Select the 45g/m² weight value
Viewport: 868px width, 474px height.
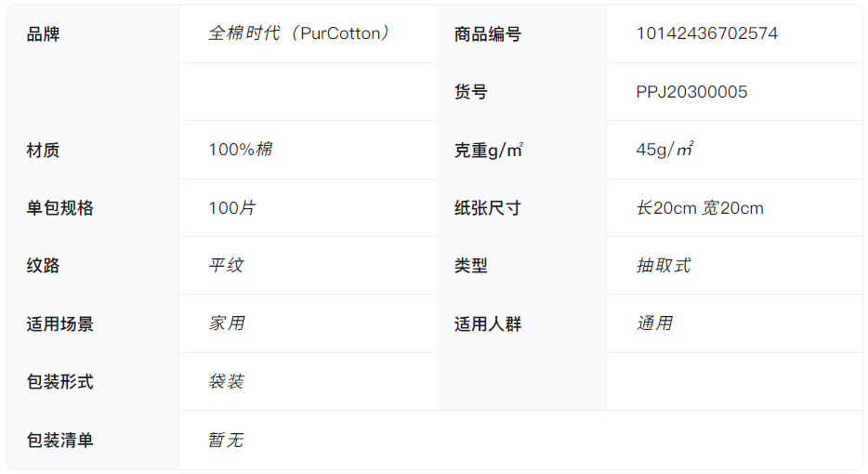click(665, 150)
